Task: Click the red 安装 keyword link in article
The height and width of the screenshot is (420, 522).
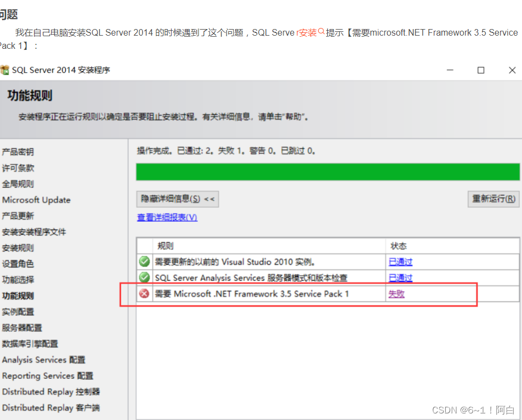Action: pos(307,32)
